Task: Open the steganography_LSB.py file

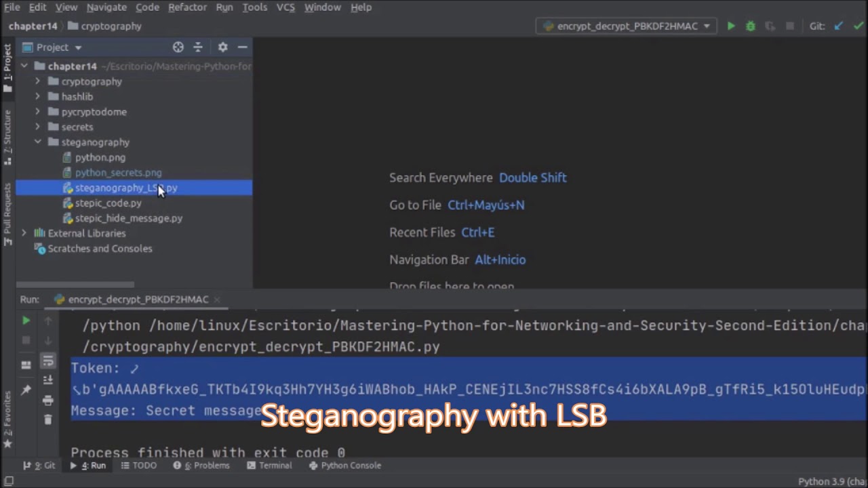Action: point(126,188)
